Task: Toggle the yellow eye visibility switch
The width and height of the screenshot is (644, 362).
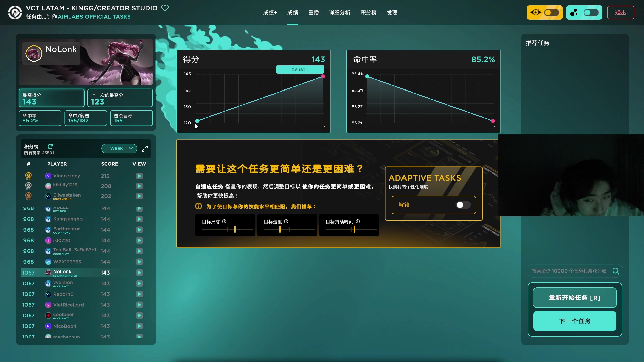Action: [551, 13]
